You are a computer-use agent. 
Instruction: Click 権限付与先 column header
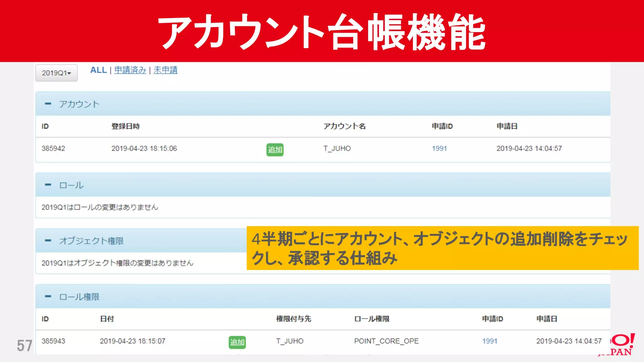click(293, 319)
